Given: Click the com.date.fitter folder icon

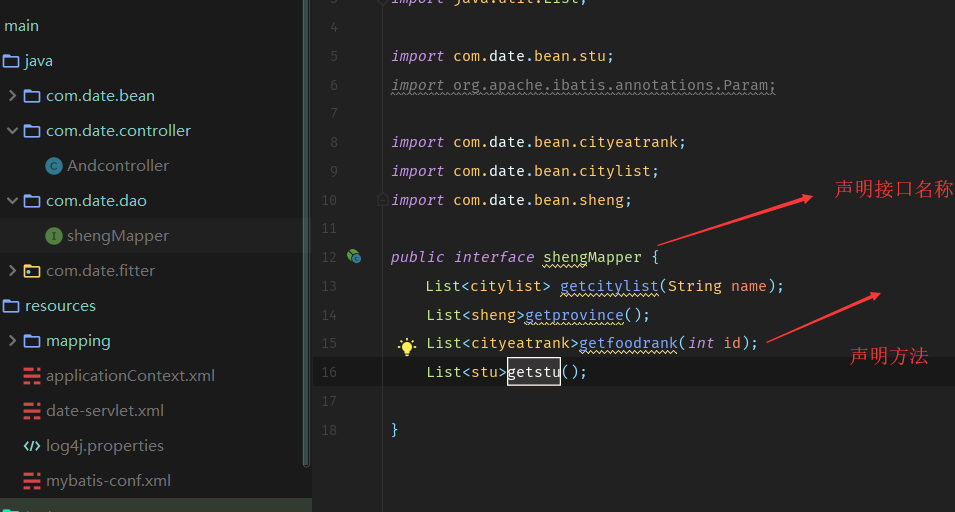Looking at the screenshot, I should pos(32,270).
